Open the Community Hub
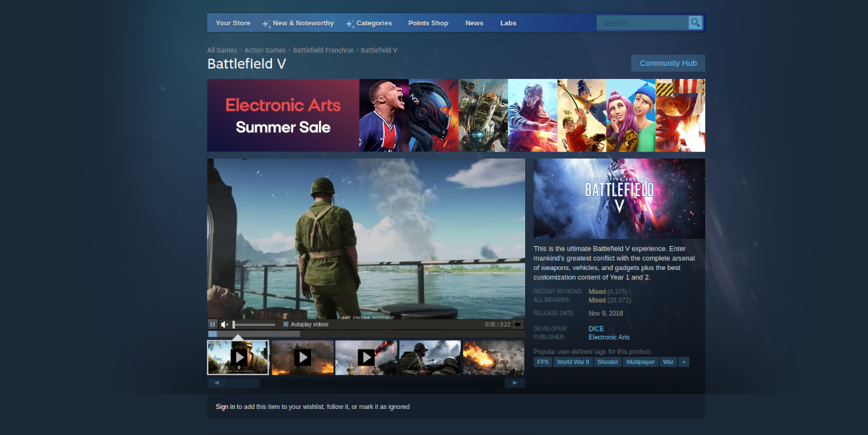The width and height of the screenshot is (868, 435). click(x=667, y=63)
